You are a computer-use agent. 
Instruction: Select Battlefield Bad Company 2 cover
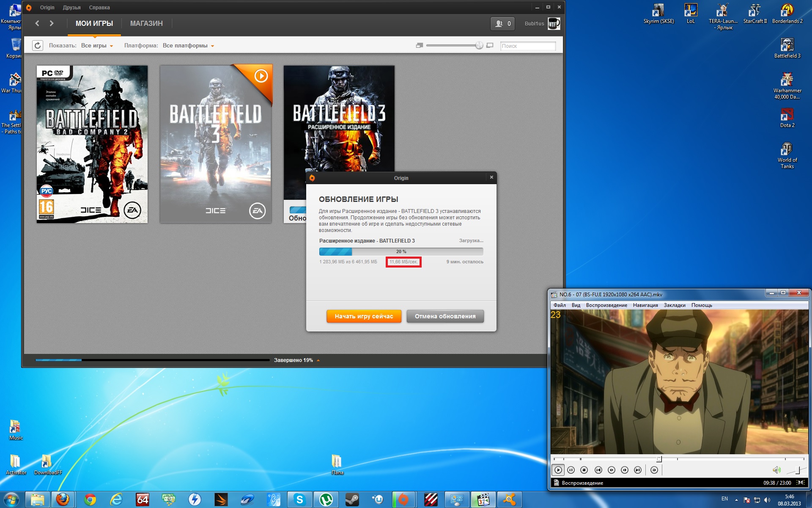92,144
